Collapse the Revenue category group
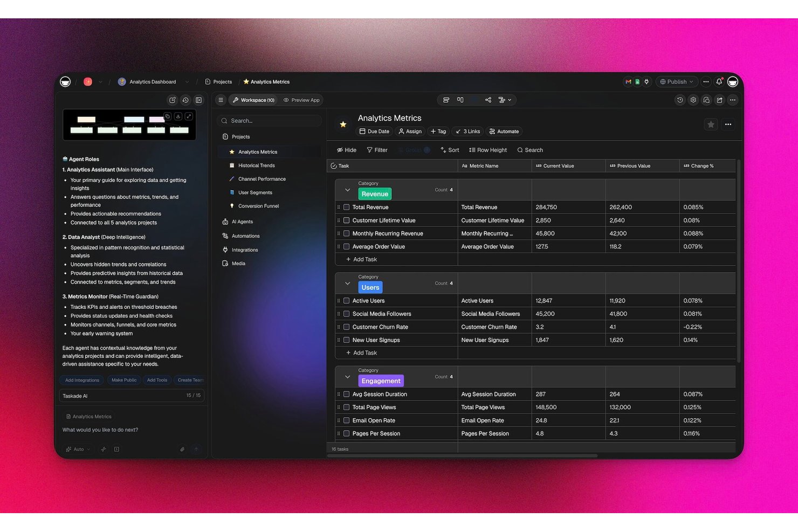The height and width of the screenshot is (532, 798). tap(347, 190)
